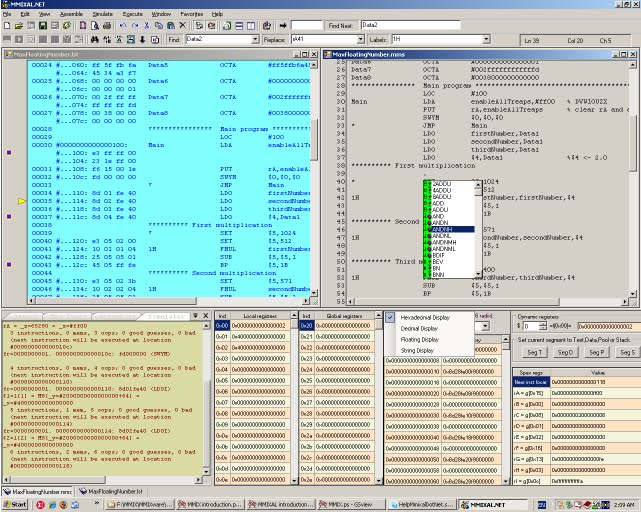Image resolution: width=641 pixels, height=512 pixels.
Task: Click the Start button on the taskbar
Action: pyautogui.click(x=14, y=505)
